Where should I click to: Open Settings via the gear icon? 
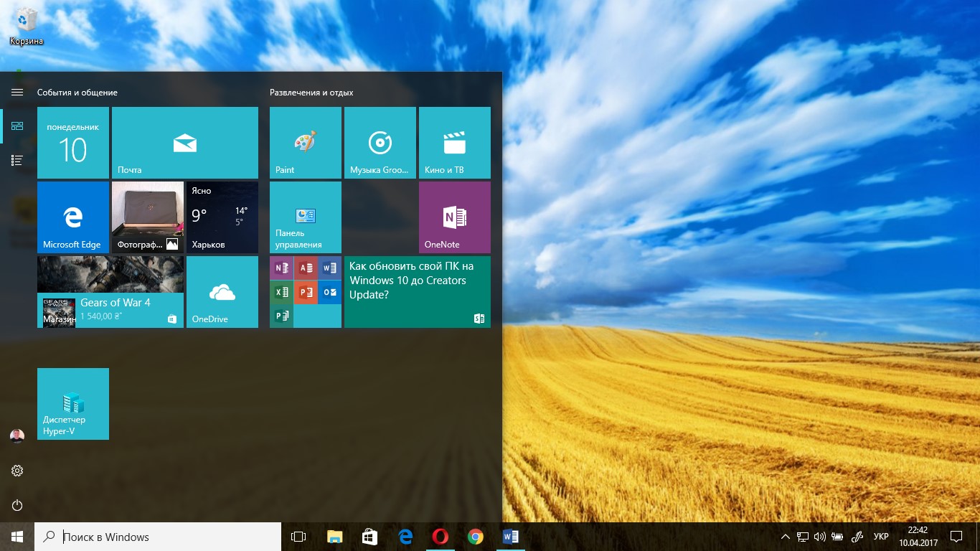click(x=17, y=471)
